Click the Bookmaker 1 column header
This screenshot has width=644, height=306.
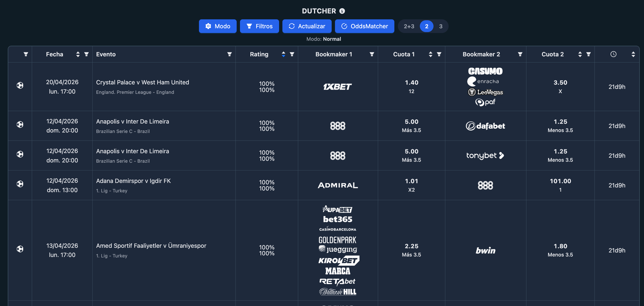click(334, 54)
